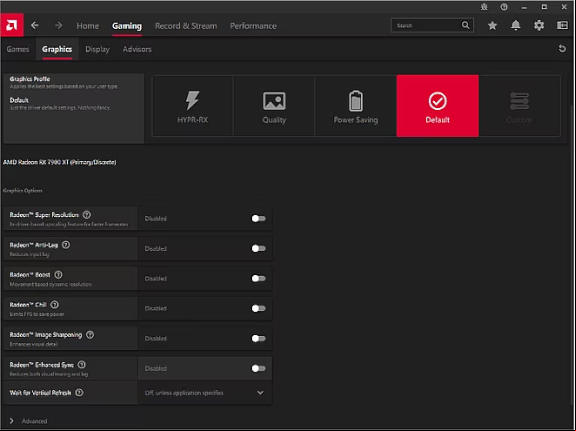The width and height of the screenshot is (576, 431).
Task: Enable Radeon Anti-Lag toggle
Action: tap(258, 249)
